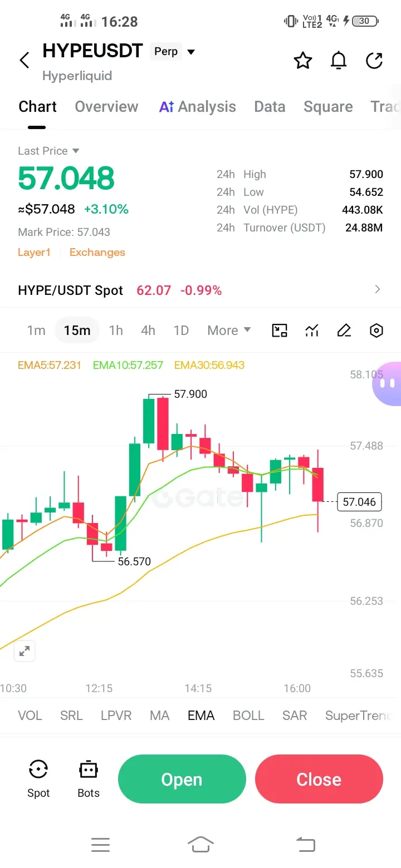Open Perp contract type dropdown
The height and width of the screenshot is (868, 401).
174,52
